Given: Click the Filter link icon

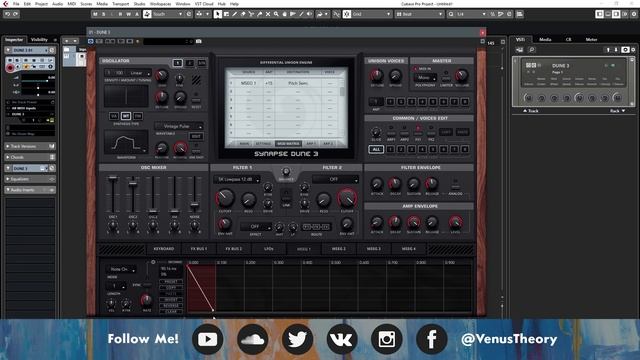Looking at the screenshot, I should (286, 196).
